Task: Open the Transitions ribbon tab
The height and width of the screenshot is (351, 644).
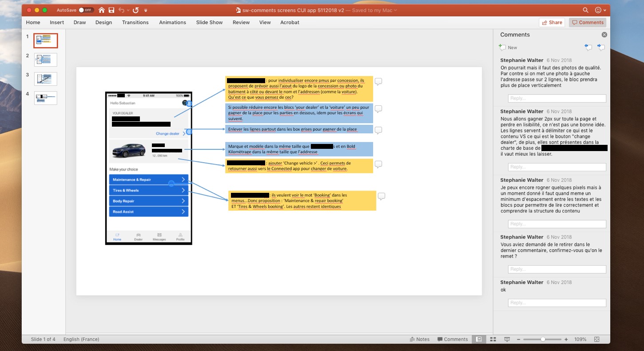Action: pyautogui.click(x=135, y=22)
